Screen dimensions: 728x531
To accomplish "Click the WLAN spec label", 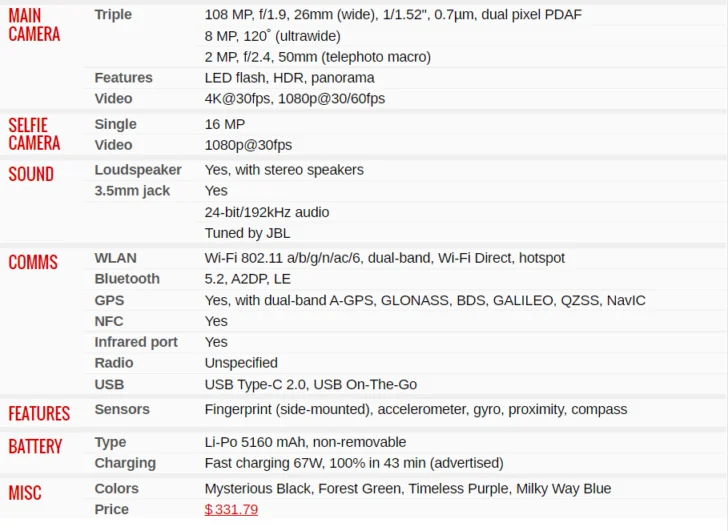I will tap(116, 258).
